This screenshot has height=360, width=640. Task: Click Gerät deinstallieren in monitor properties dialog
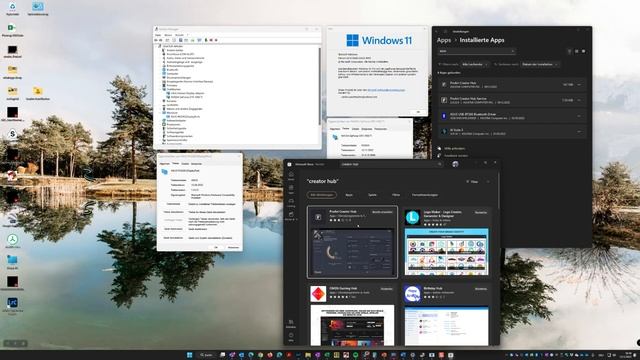click(x=173, y=238)
